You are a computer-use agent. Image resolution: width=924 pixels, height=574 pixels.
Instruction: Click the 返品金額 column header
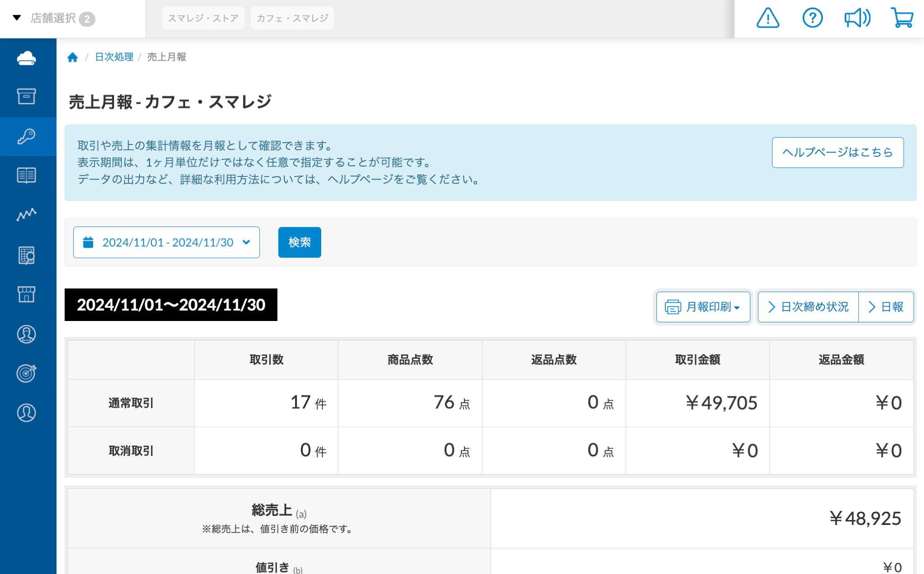(x=841, y=360)
